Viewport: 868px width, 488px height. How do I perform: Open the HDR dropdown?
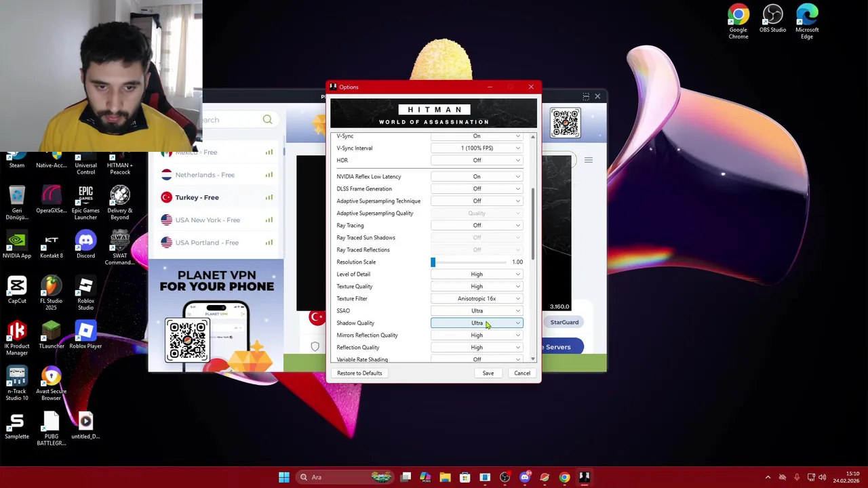pyautogui.click(x=477, y=161)
